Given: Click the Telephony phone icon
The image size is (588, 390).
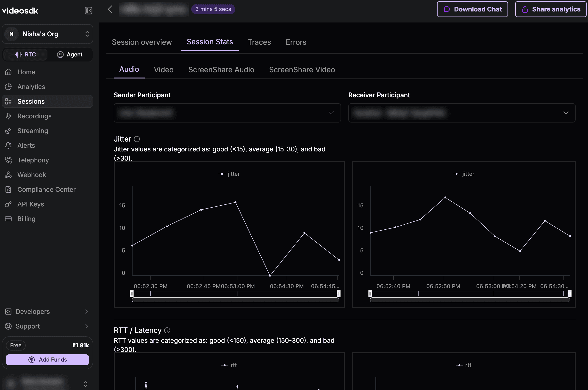Looking at the screenshot, I should tap(8, 160).
